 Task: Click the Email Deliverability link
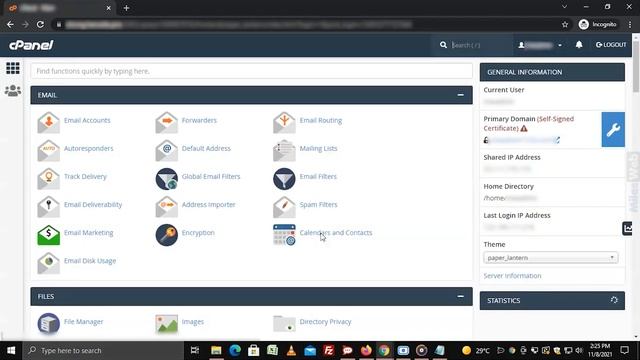93,204
